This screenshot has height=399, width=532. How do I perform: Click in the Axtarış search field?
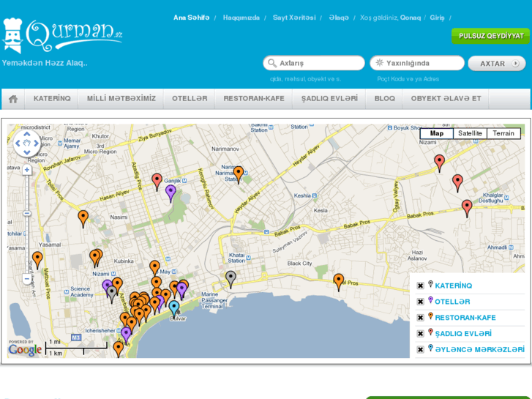point(314,63)
